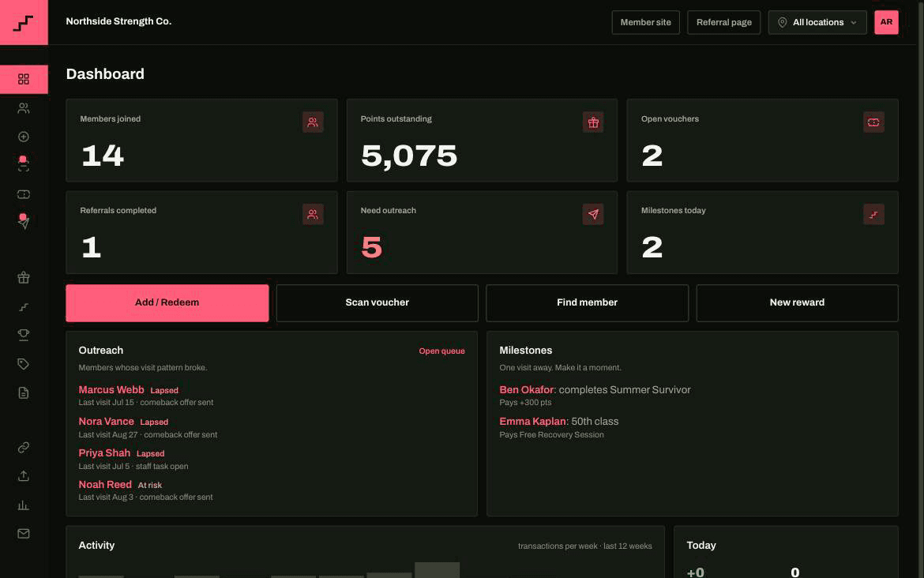Click the Dashboard page heading

coord(105,73)
